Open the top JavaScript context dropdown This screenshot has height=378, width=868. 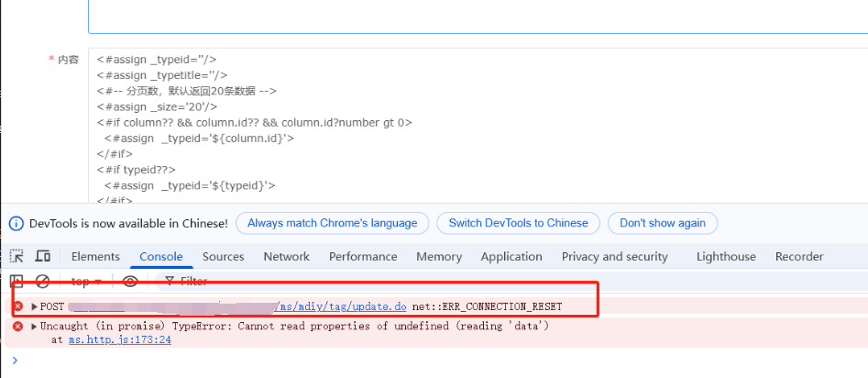coord(86,282)
